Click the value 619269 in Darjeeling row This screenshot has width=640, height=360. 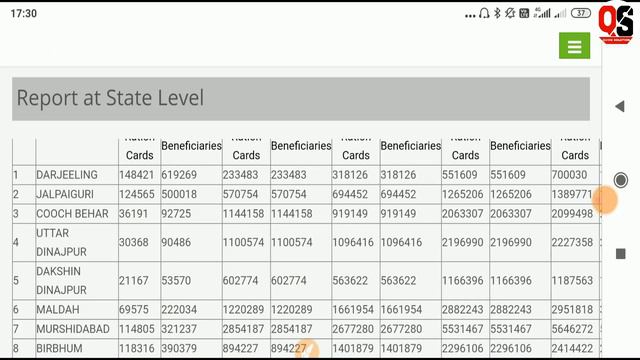coord(179,175)
